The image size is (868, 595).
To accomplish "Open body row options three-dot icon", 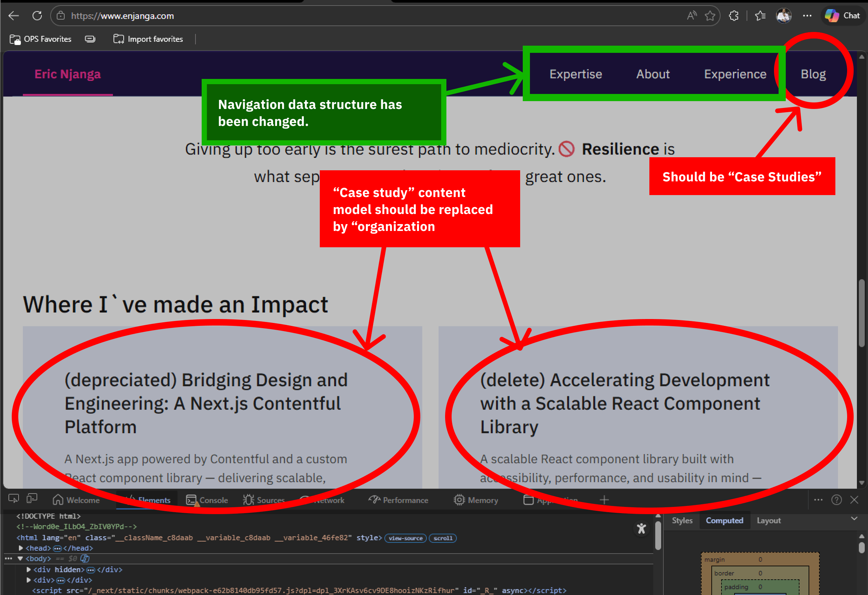I will click(x=8, y=558).
